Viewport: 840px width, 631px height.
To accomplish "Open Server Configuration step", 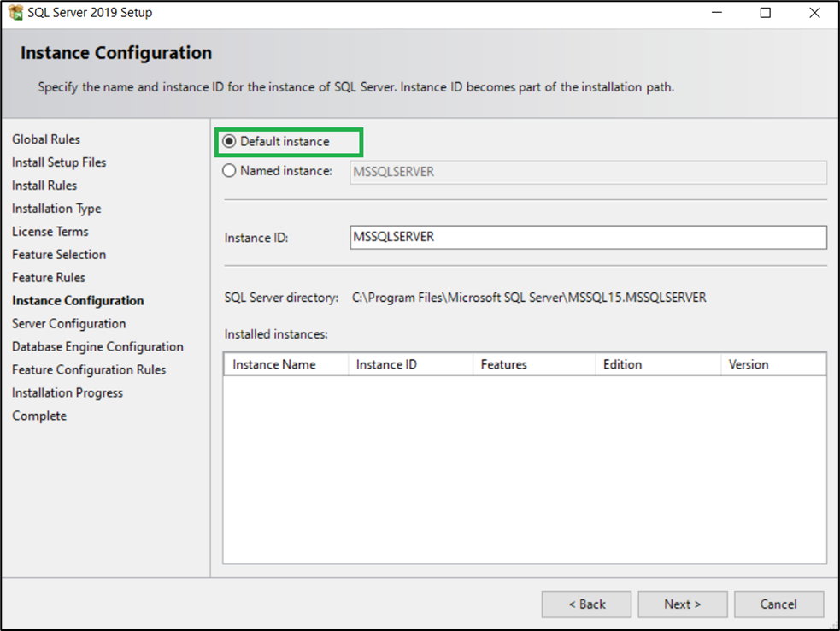I will [x=69, y=324].
